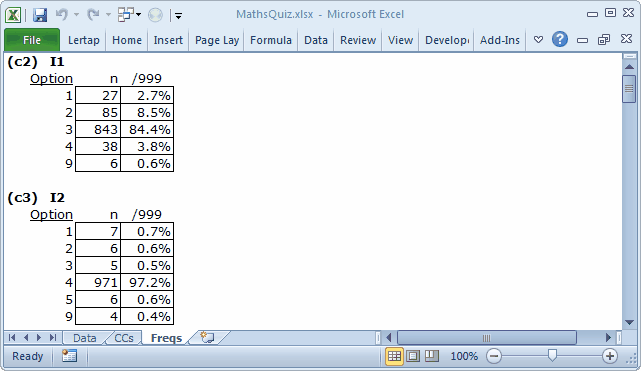Click the Save icon in quick access toolbar

tap(40, 15)
